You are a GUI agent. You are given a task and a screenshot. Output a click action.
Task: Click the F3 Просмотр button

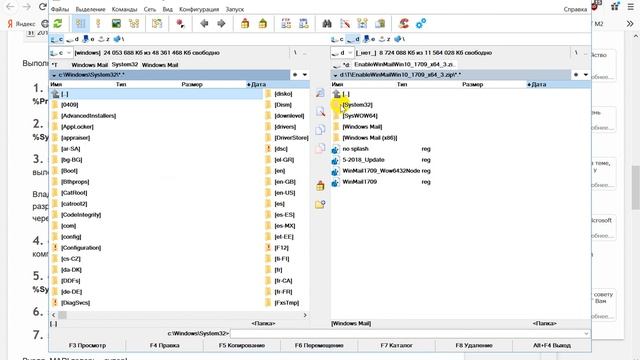[87, 345]
